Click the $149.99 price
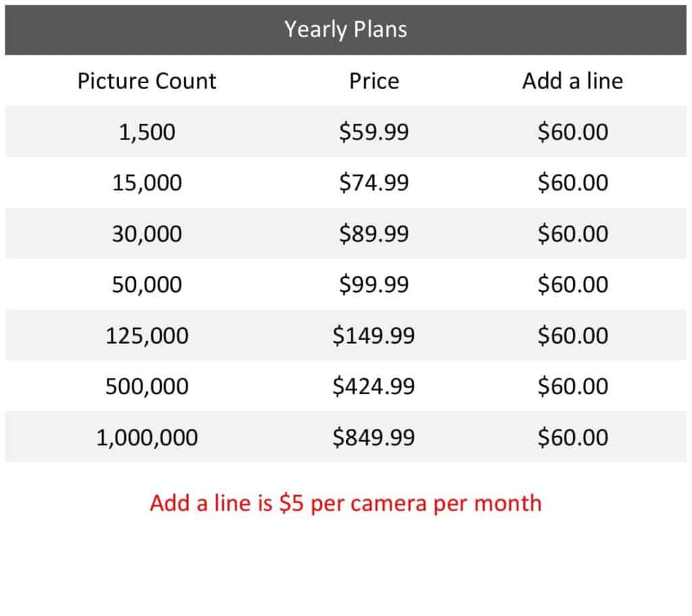This screenshot has width=692, height=616. click(374, 335)
